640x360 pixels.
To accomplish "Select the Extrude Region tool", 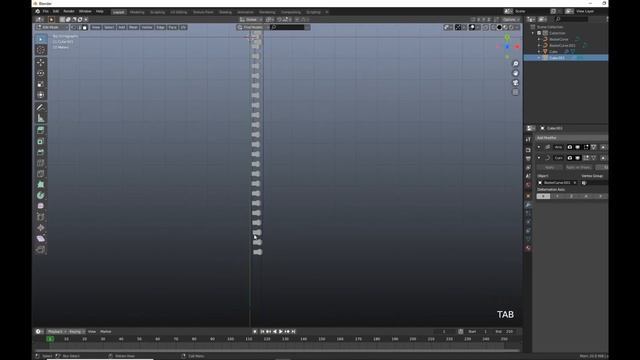I will click(41, 130).
